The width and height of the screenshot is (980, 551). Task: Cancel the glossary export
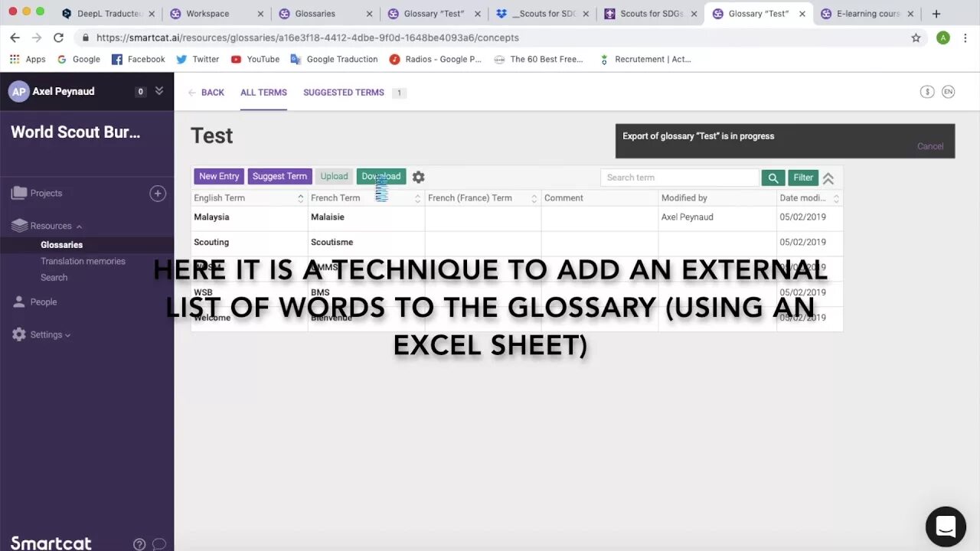point(930,146)
